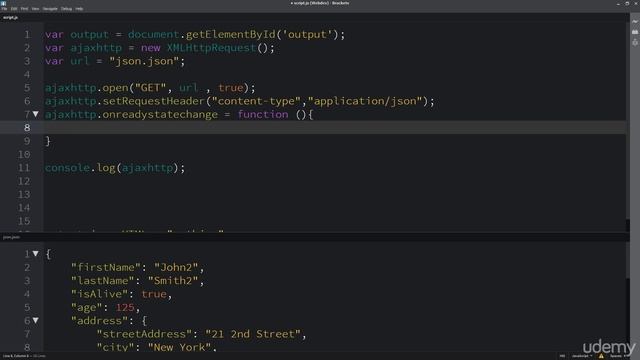Click the "New York" value
This screenshot has height=360, width=640.
179,347
